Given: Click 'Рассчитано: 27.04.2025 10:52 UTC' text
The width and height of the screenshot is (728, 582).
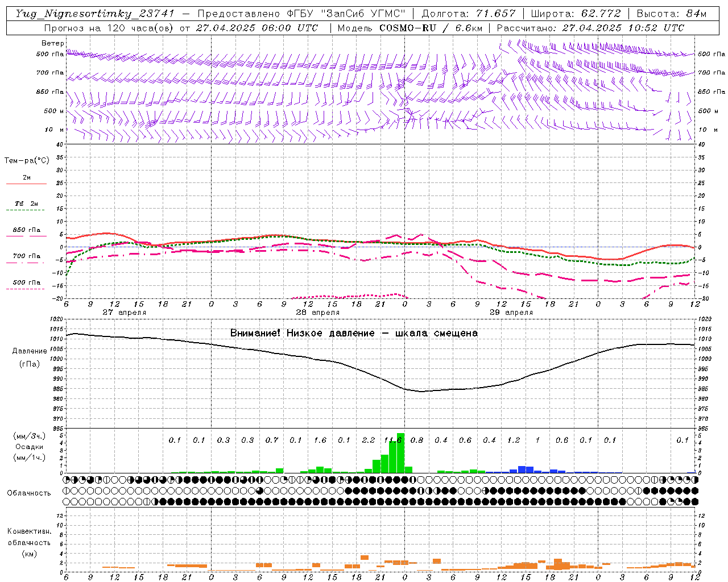Looking at the screenshot, I should coord(590,28).
